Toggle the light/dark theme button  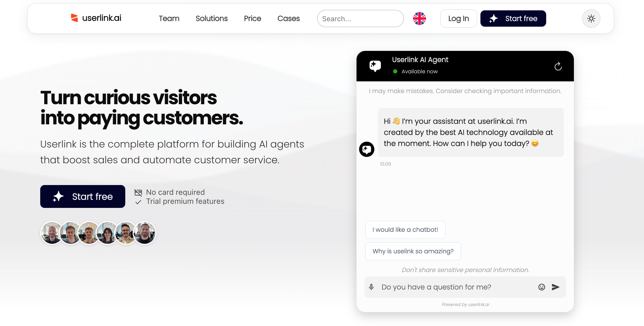[x=591, y=19]
